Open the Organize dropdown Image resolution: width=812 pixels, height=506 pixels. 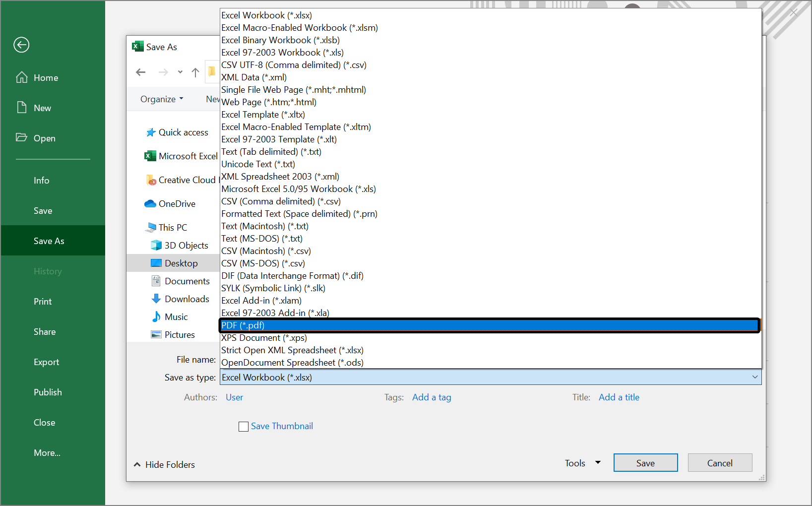coord(161,99)
